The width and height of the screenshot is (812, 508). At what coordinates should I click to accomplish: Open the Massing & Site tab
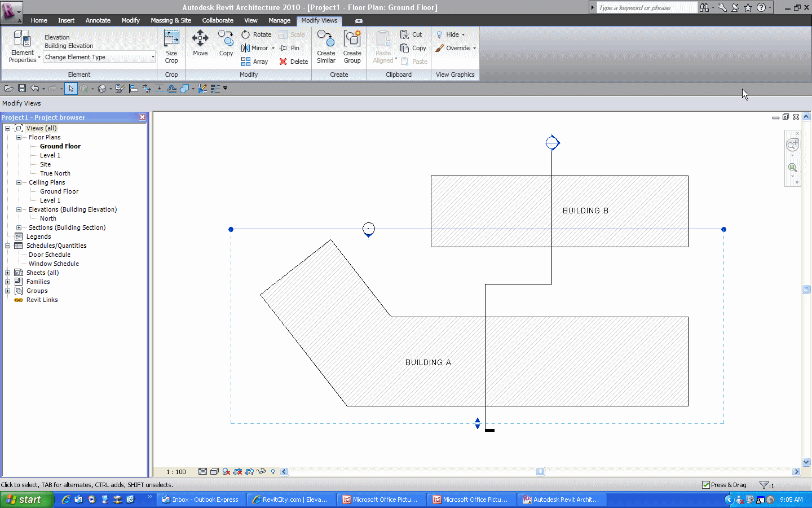pos(171,20)
